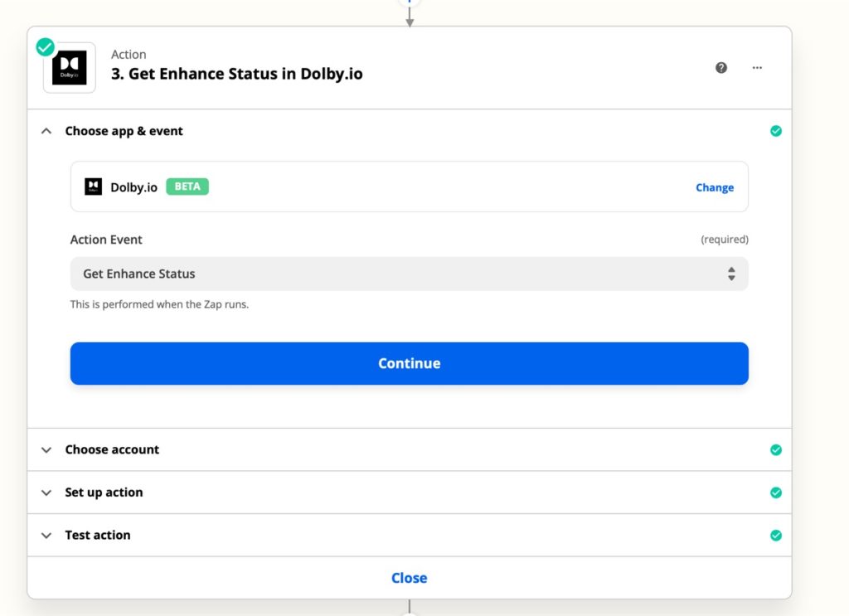849x616 pixels.
Task: Click the (required) label
Action: [725, 240]
